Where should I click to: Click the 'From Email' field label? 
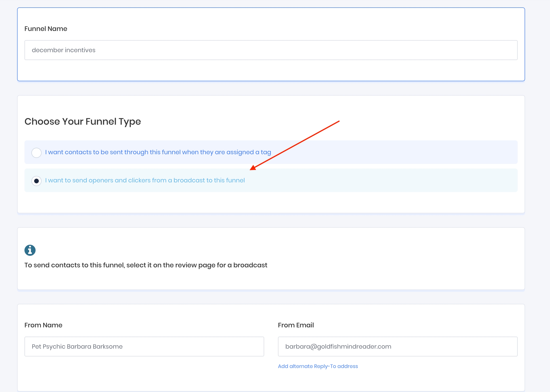click(x=296, y=325)
